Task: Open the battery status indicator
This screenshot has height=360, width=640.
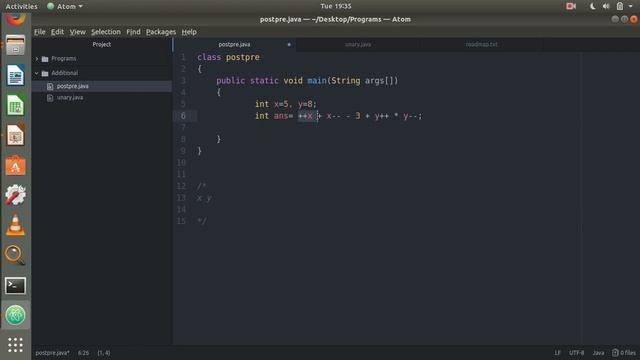Action: (x=620, y=6)
